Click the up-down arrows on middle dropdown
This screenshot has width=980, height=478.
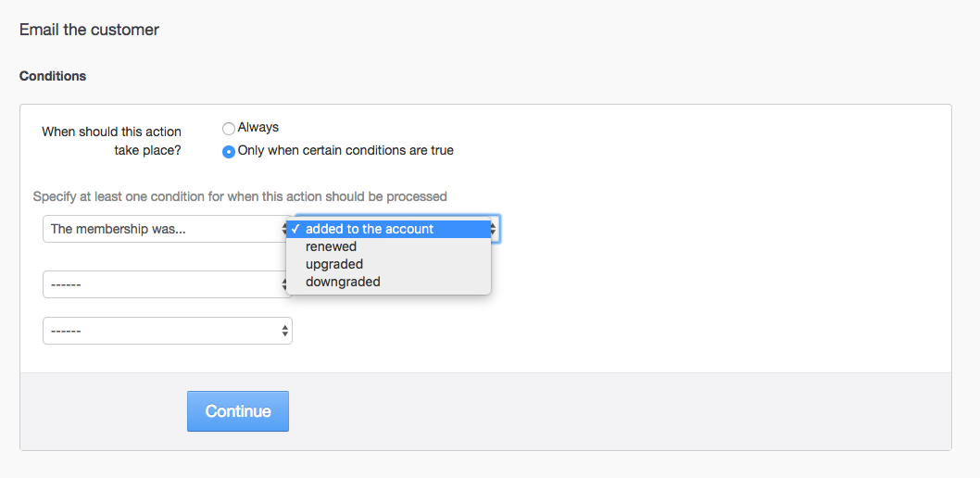[x=284, y=284]
